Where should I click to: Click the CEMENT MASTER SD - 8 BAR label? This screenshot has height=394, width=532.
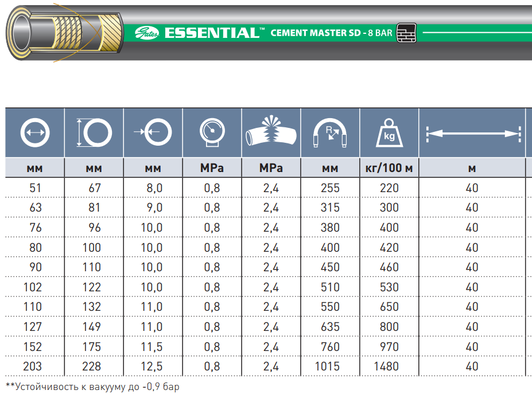coord(331,33)
